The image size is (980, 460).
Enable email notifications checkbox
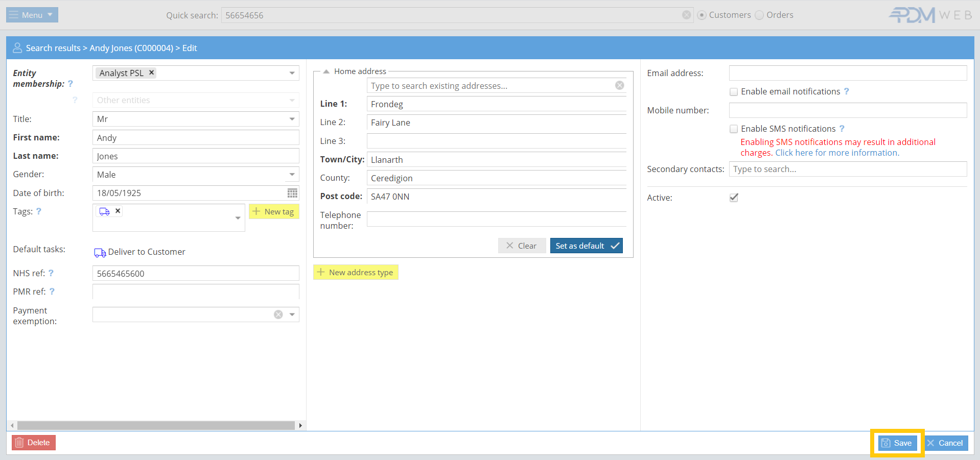734,92
